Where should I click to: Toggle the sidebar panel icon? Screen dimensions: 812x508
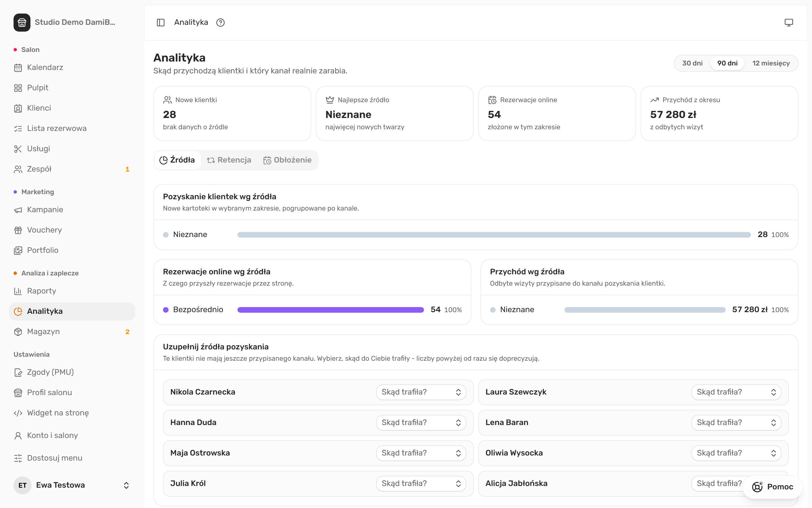point(161,23)
